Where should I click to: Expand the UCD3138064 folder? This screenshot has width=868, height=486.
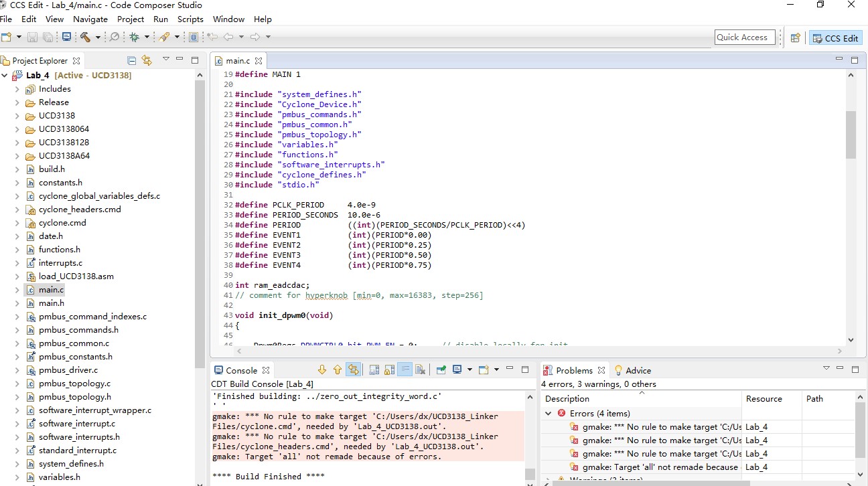[x=17, y=129]
